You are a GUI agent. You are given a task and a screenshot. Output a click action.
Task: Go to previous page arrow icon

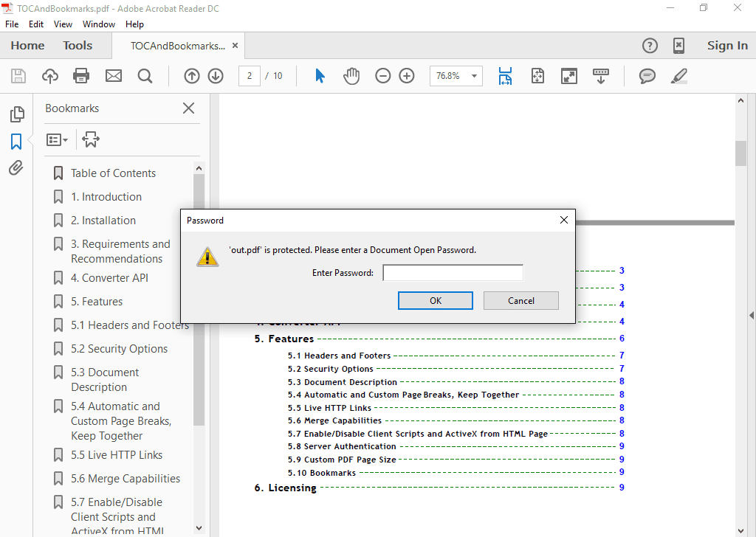[192, 76]
